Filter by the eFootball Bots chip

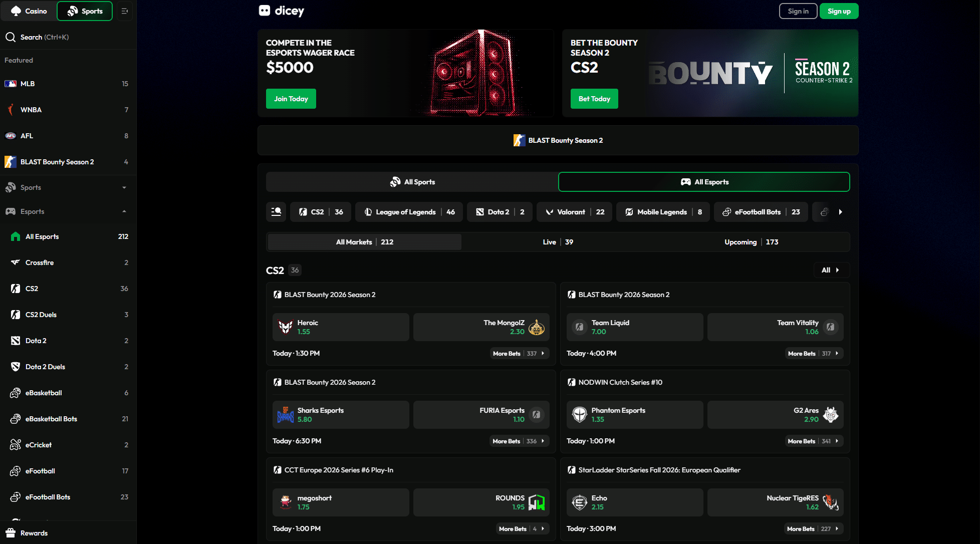pyautogui.click(x=761, y=212)
